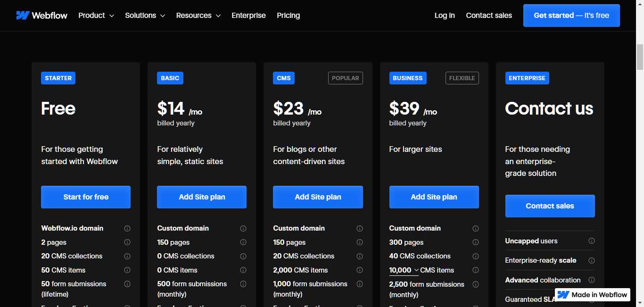Show info for Starter 50 form submissions
Image resolution: width=644 pixels, height=307 pixels.
[127, 284]
